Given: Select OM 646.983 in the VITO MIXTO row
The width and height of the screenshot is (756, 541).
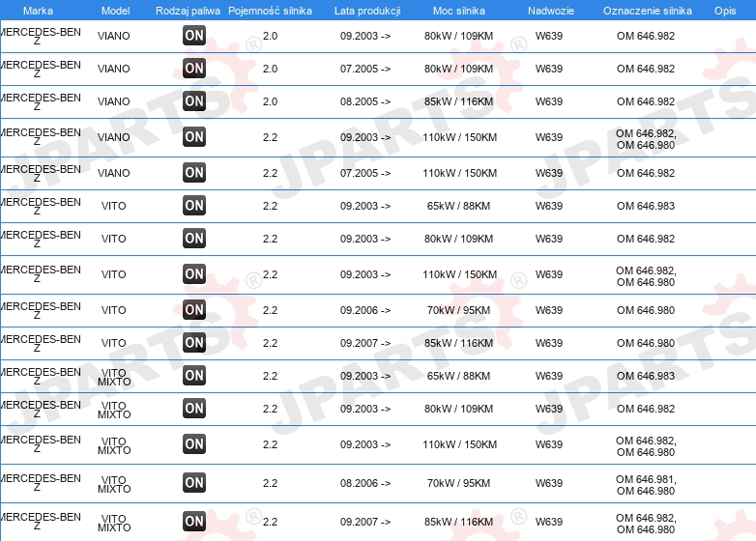Looking at the screenshot, I should click(x=646, y=376).
